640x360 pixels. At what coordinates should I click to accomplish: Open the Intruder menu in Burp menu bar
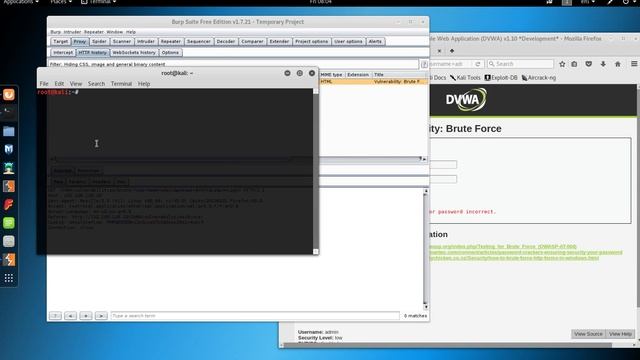(x=72, y=32)
